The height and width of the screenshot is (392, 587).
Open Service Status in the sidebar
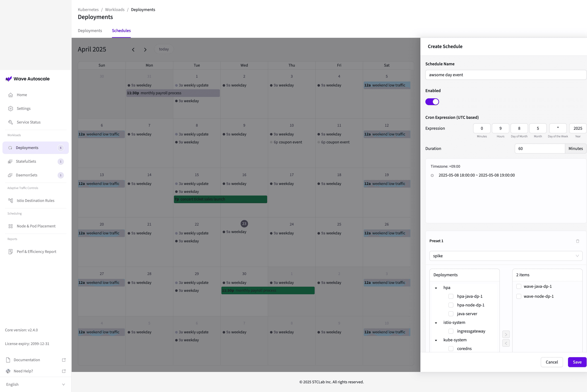(36, 122)
